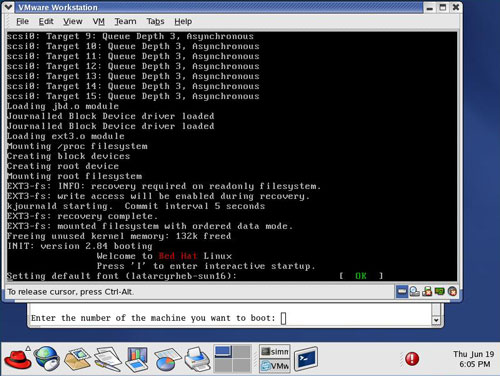Click the VMware Workstation title bar text
The width and height of the screenshot is (500, 376).
click(x=58, y=7)
